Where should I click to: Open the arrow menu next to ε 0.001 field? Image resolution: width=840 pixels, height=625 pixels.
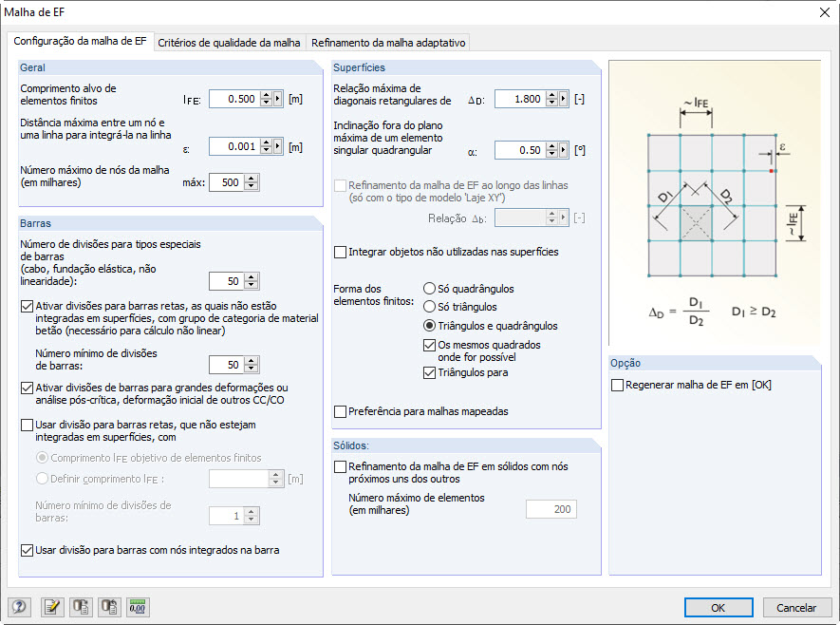[277, 146]
